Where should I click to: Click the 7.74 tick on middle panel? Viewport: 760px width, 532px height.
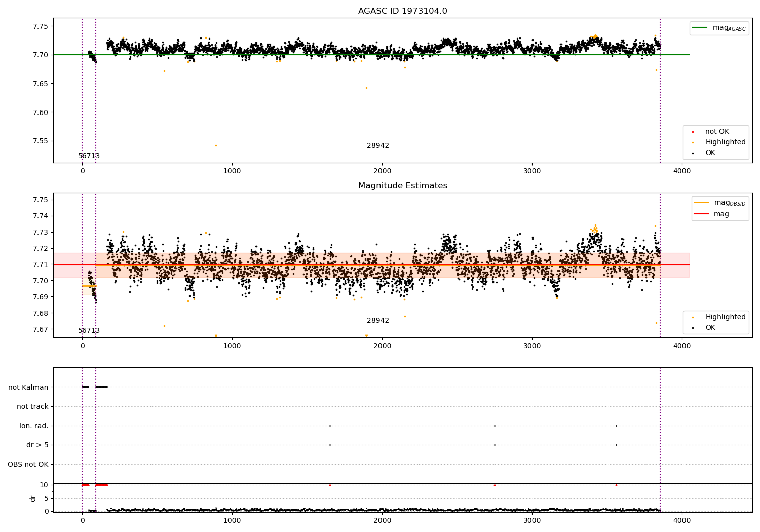tap(40, 216)
